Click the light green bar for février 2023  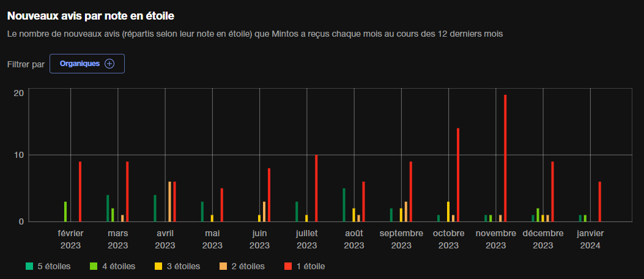(x=65, y=211)
